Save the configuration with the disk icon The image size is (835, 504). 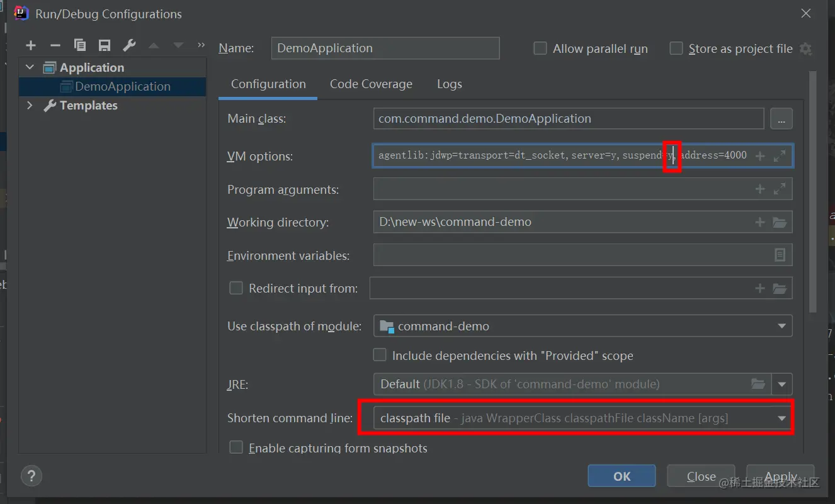click(x=105, y=45)
